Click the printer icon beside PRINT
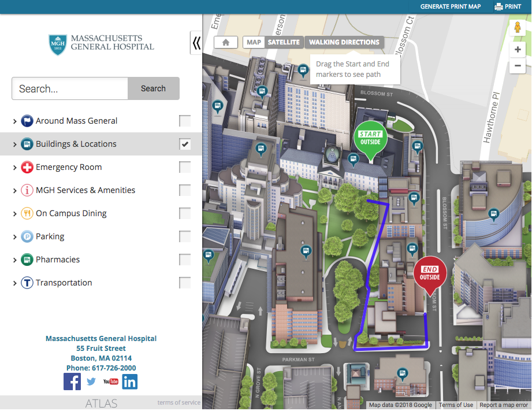The width and height of the screenshot is (532, 411). [498, 6]
